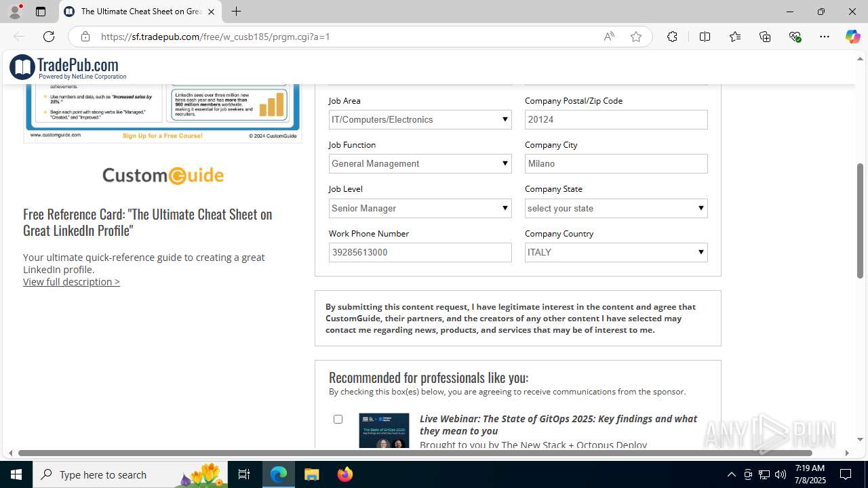Open Task View on the taskbar
The image size is (868, 488).
point(244,474)
